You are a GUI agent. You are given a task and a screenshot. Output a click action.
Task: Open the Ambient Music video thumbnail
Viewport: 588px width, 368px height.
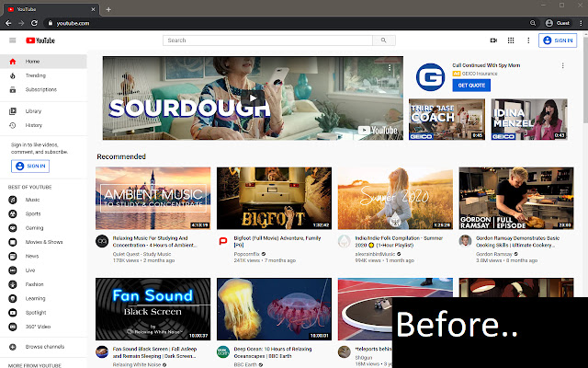pyautogui.click(x=153, y=199)
